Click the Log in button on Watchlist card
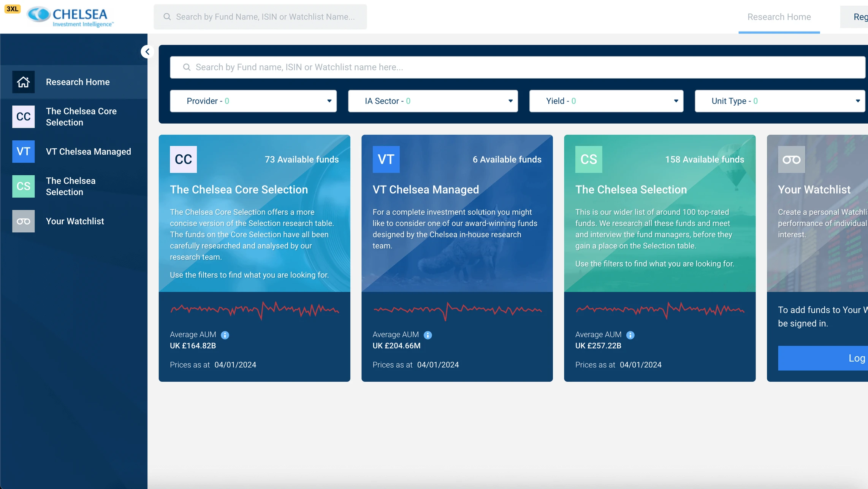The width and height of the screenshot is (868, 489). pos(823,358)
